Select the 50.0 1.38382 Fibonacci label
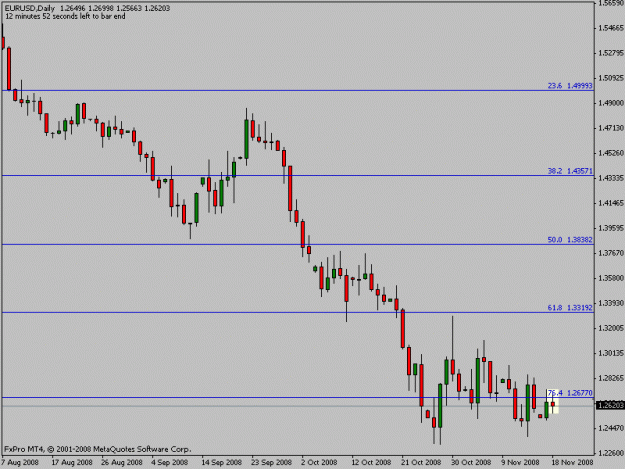Screen dimensions: 625x469 coord(570,240)
